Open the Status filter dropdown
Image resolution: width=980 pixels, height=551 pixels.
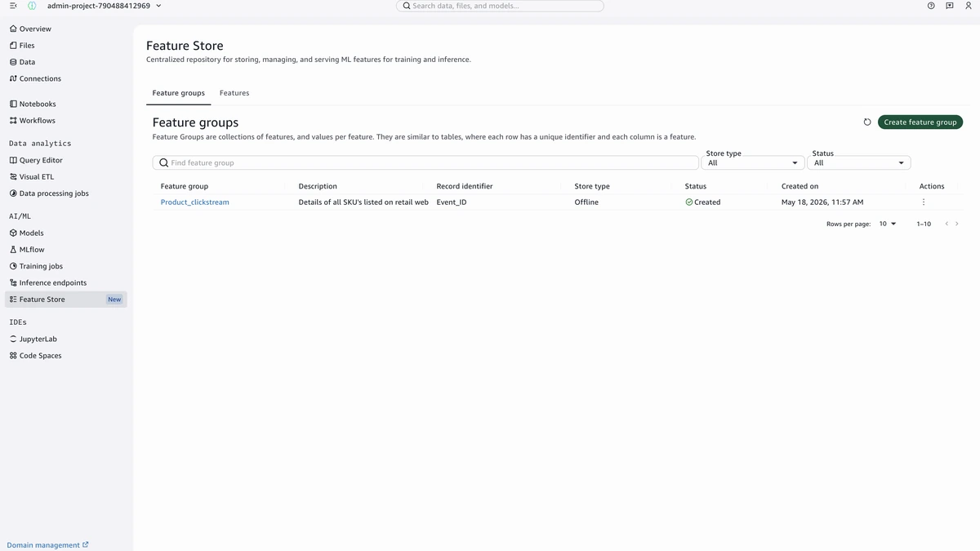[x=859, y=162]
